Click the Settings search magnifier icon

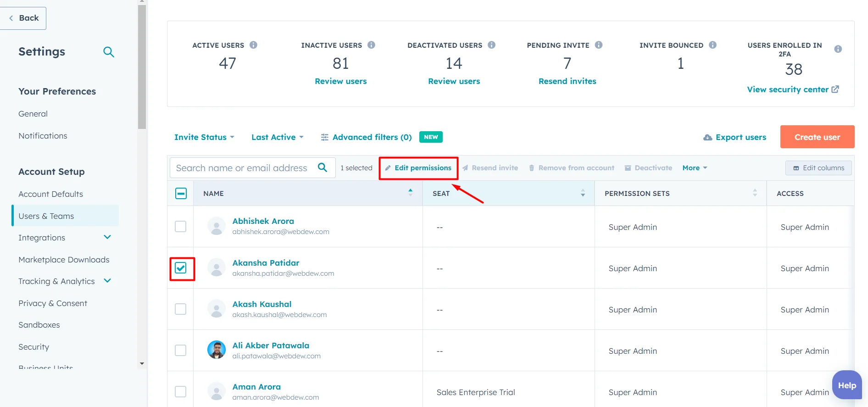click(x=108, y=52)
